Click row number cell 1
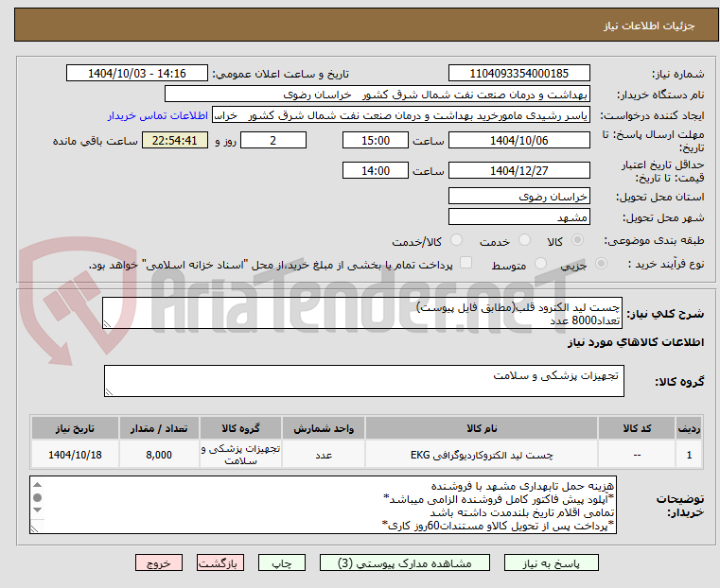Screen dimensions: 720x588 689,455
